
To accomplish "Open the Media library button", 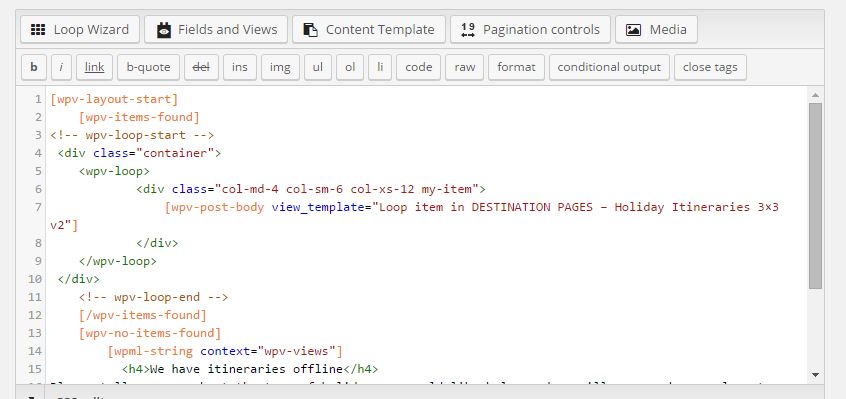I will 656,29.
